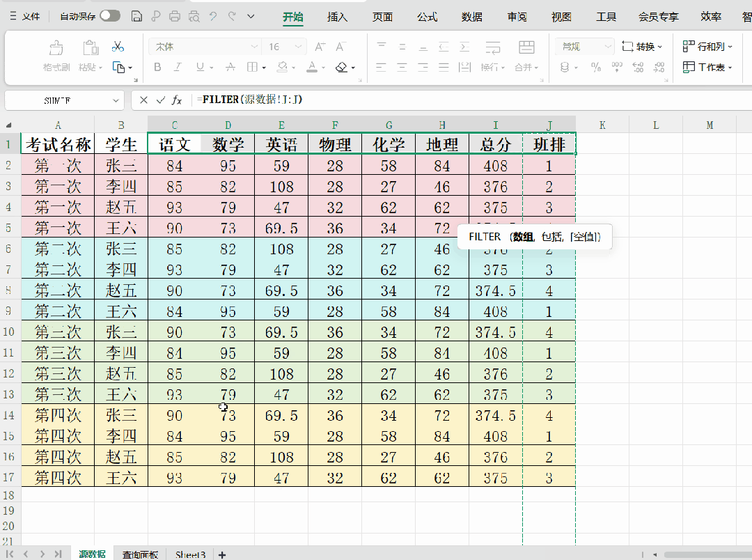Align text to top icon
This screenshot has height=560, width=752.
coord(382,47)
